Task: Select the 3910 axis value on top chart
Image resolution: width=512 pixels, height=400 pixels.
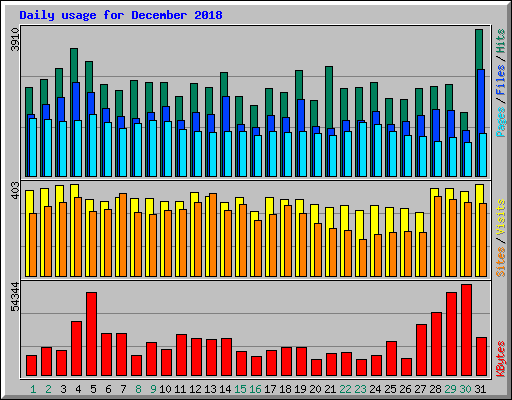Action: [x=15, y=39]
